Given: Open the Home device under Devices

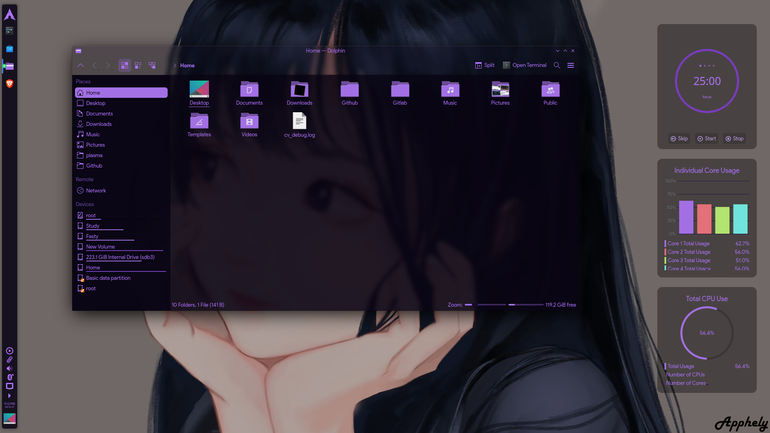Looking at the screenshot, I should [121, 268].
